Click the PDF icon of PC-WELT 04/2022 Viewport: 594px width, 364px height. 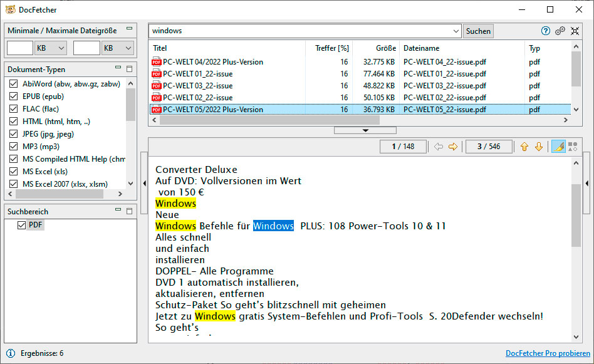point(157,62)
